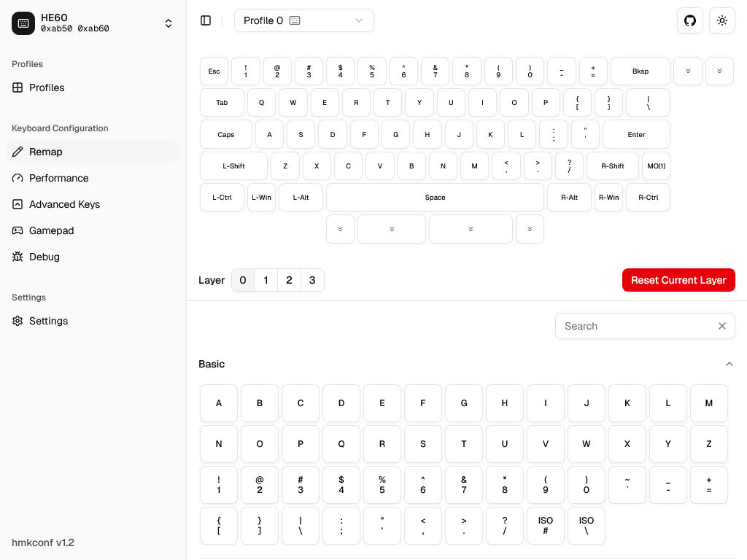Go to Settings in the sidebar
The height and width of the screenshot is (560, 747).
(x=48, y=321)
